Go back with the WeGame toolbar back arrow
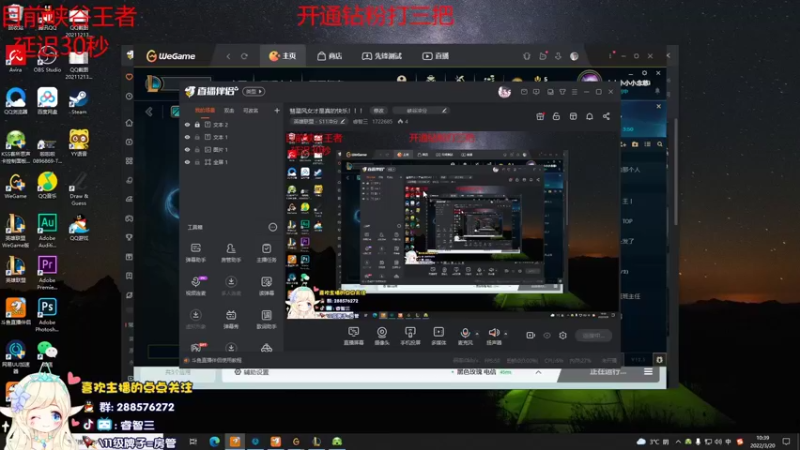Viewport: 800px width, 450px height. [x=228, y=56]
